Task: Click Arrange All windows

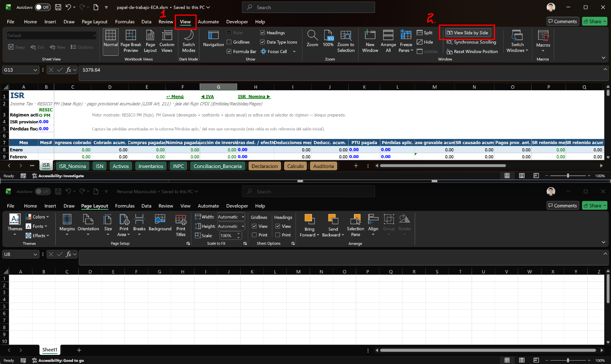Action: click(x=388, y=41)
